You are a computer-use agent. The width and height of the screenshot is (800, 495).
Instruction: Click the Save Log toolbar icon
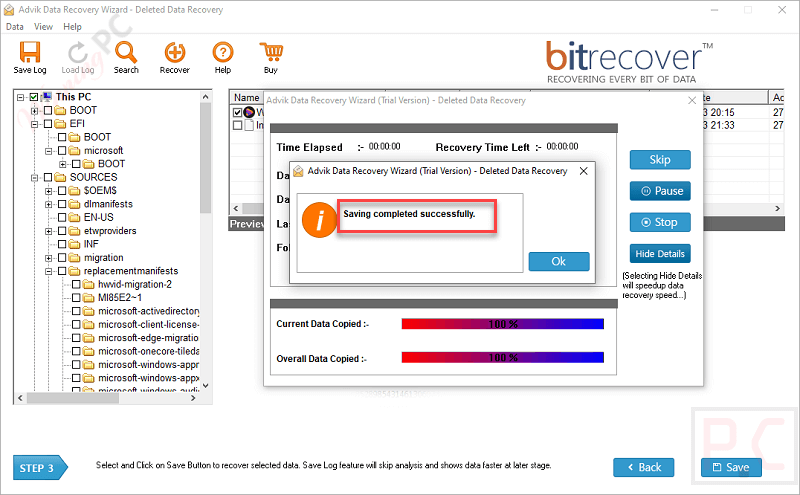(30, 52)
